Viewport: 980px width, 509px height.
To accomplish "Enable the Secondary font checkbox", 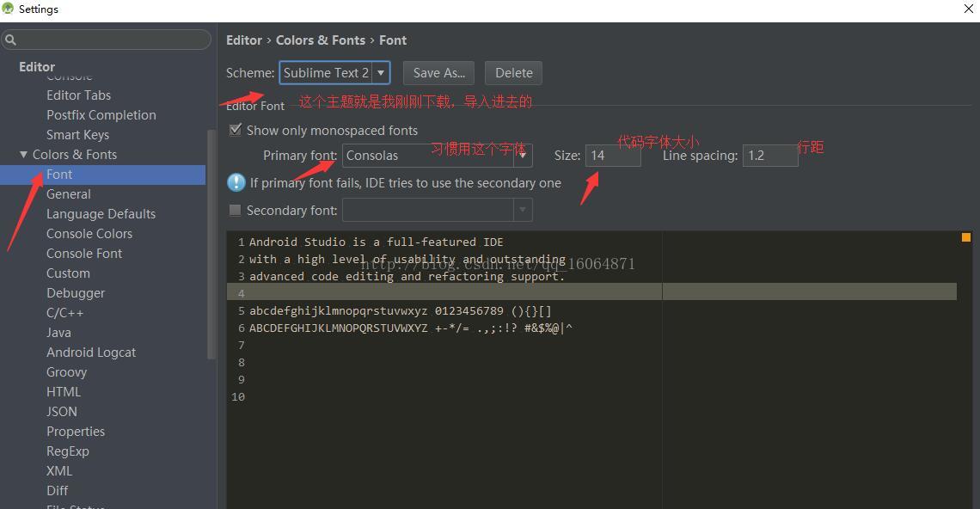I will point(235,210).
